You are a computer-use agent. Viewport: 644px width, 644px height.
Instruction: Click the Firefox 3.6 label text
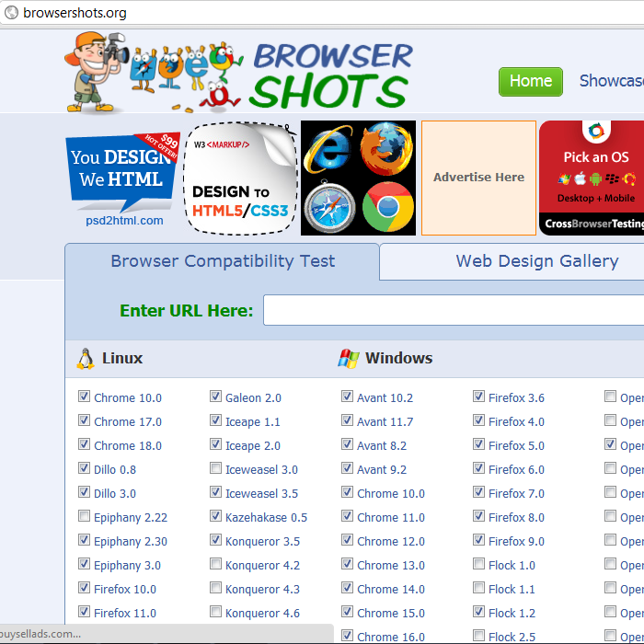click(516, 397)
